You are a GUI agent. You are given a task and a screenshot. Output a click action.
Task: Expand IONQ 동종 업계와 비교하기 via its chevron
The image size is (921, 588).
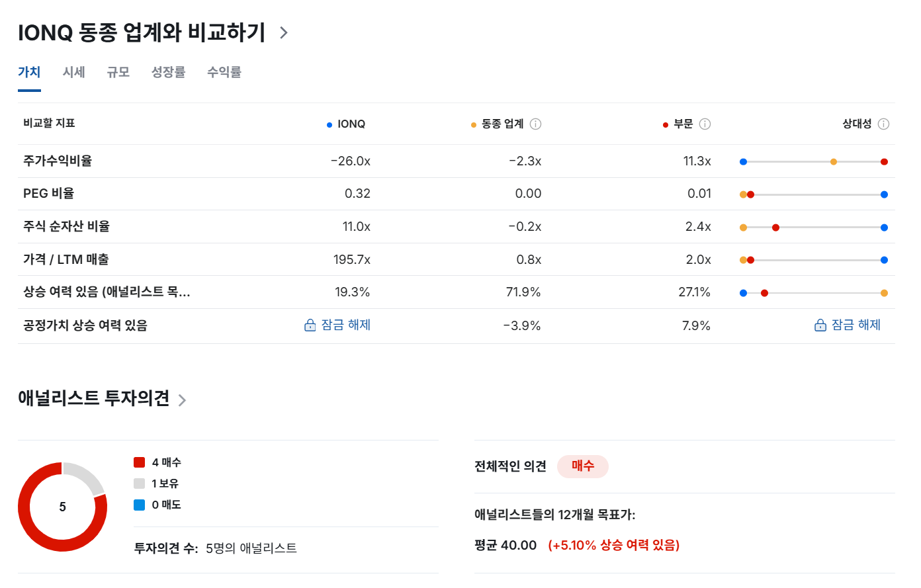[x=283, y=32]
